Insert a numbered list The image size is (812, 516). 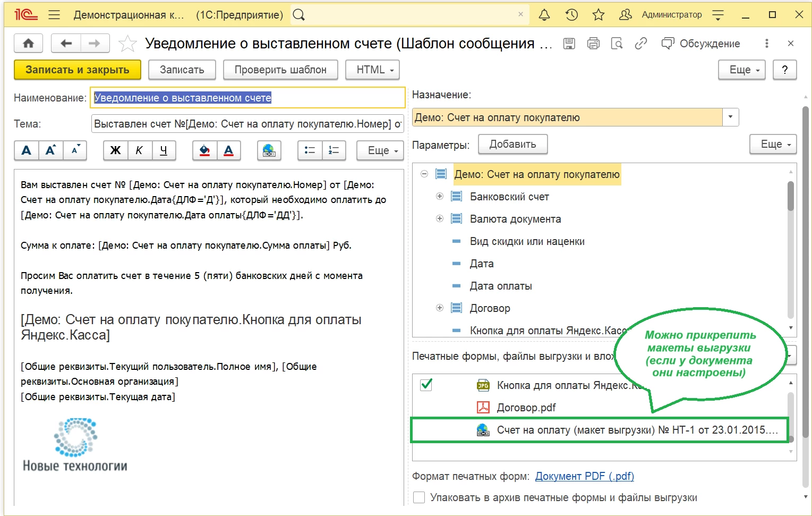tap(334, 151)
